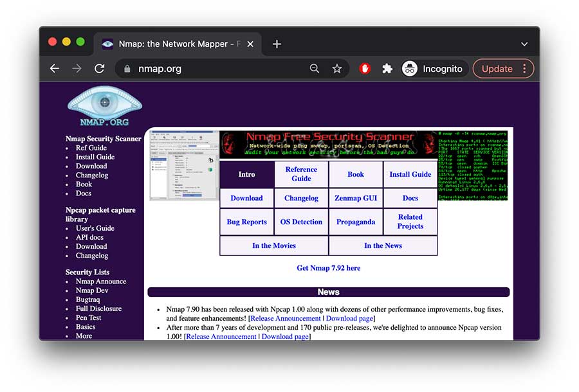This screenshot has height=392, width=579.
Task: Reload the nmap.org page
Action: coord(99,68)
